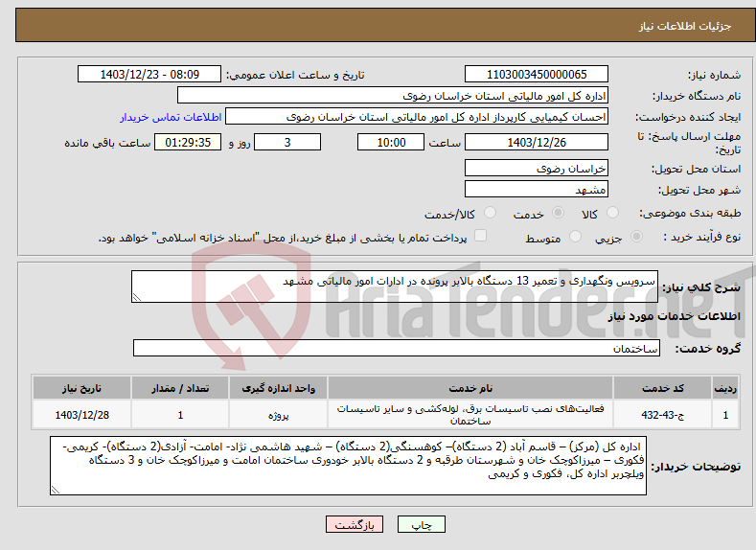Image resolution: width=756 pixels, height=550 pixels.
Task: Click the واحد اندازه گیری column header
Action: pos(278,388)
